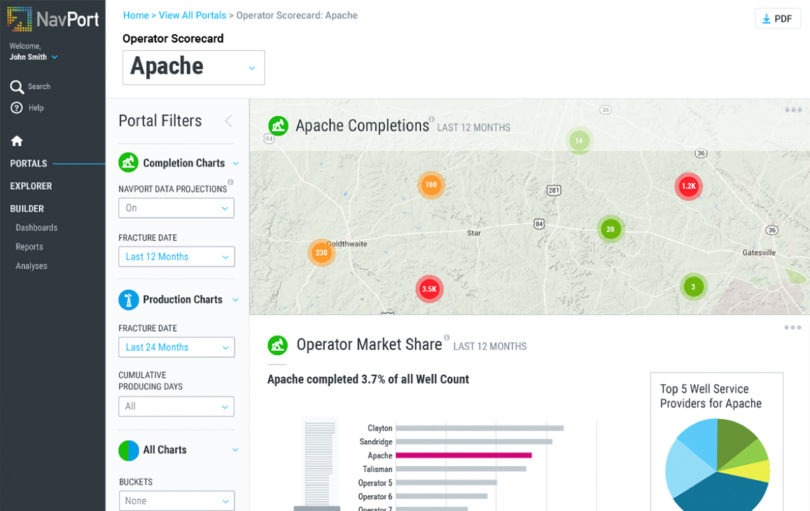Screen dimensions: 810x511
Task: Select the Operator 5 bar
Action: (x=446, y=483)
